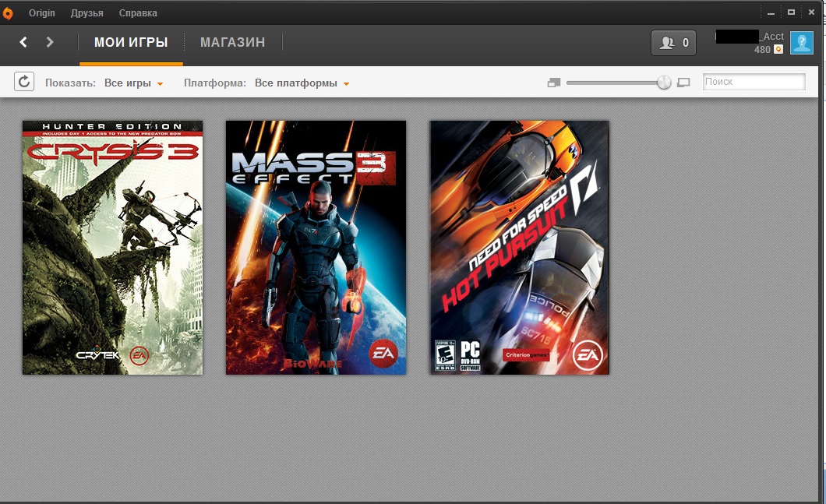
Task: Refresh the game library
Action: coord(24,82)
